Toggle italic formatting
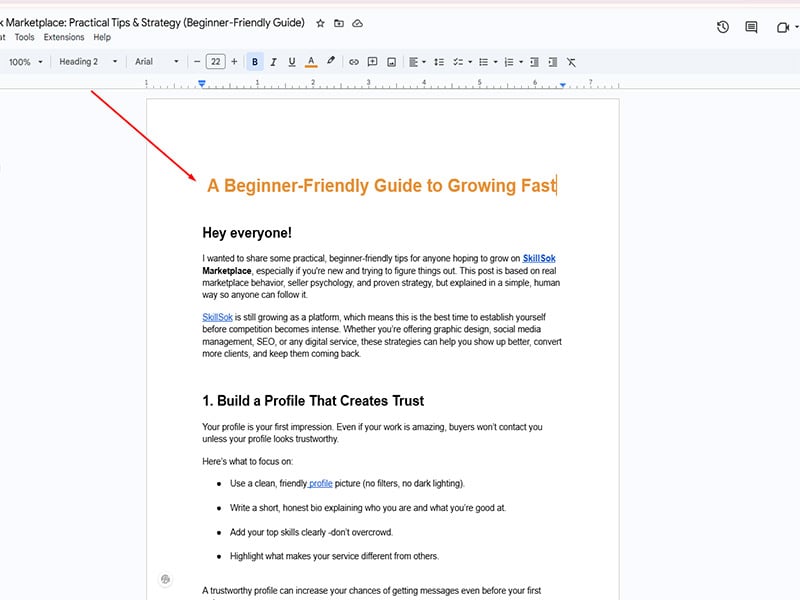The width and height of the screenshot is (800, 600). (x=273, y=62)
